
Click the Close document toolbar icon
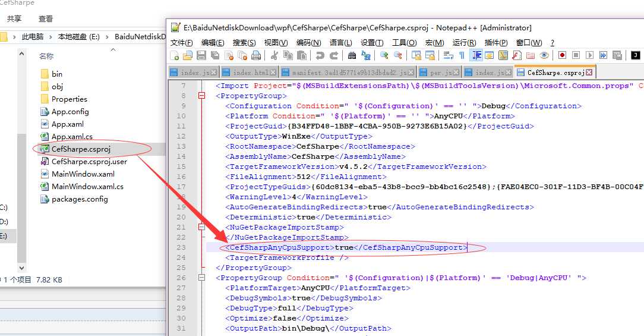pos(229,55)
